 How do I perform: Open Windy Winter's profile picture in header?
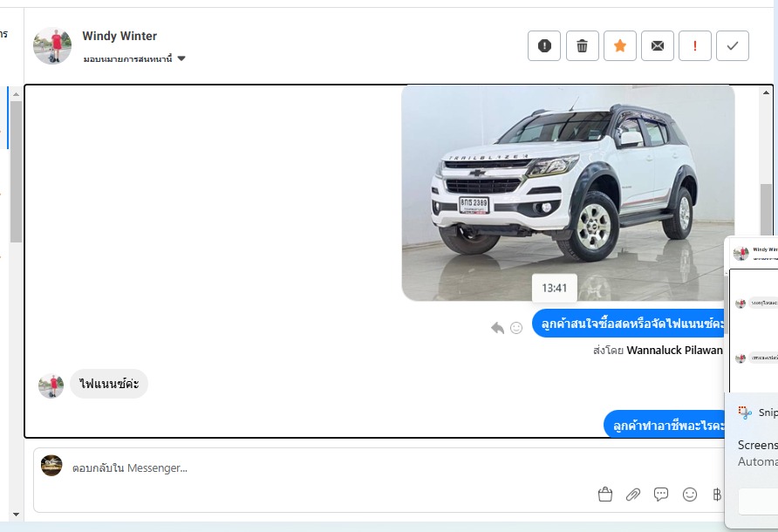(52, 45)
